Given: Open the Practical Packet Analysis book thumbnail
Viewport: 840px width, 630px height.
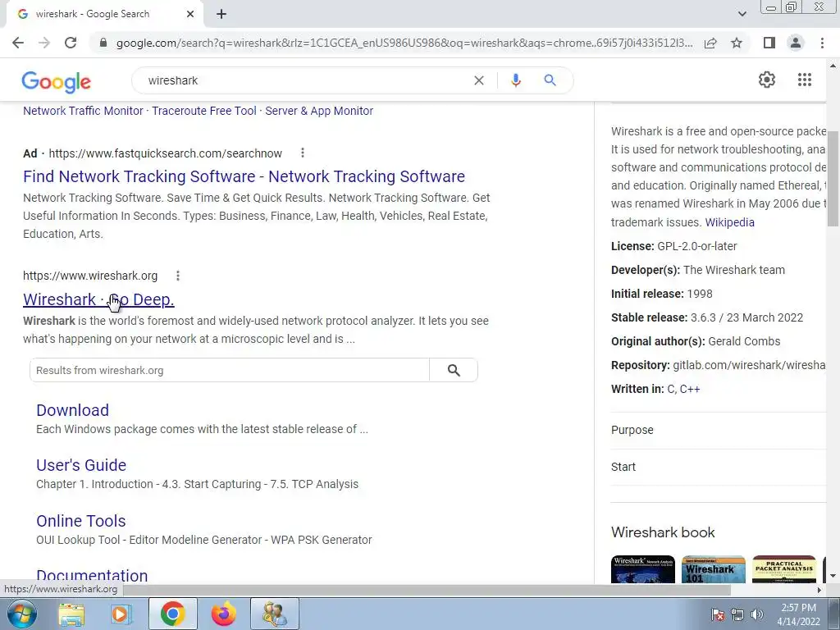Looking at the screenshot, I should 784,569.
